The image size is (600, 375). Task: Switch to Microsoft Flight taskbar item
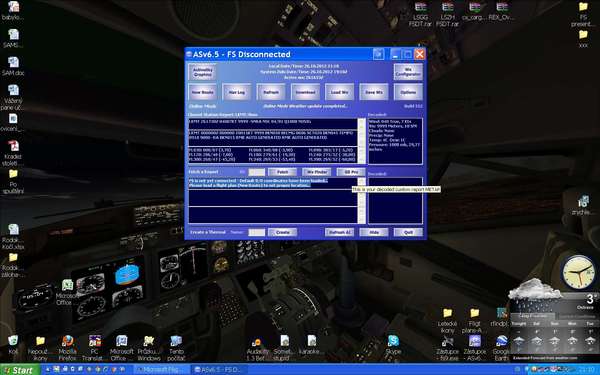click(162, 370)
